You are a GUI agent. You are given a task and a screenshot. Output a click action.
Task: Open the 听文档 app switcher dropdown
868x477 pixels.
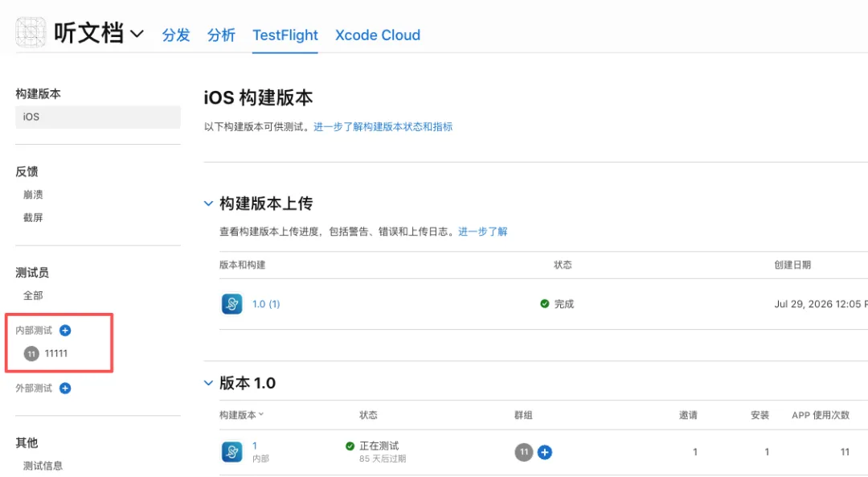click(137, 34)
